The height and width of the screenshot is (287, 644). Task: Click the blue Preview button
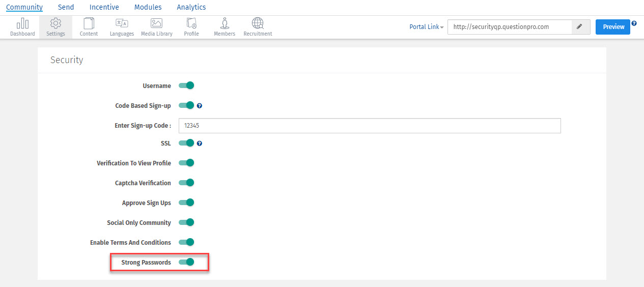coord(612,27)
